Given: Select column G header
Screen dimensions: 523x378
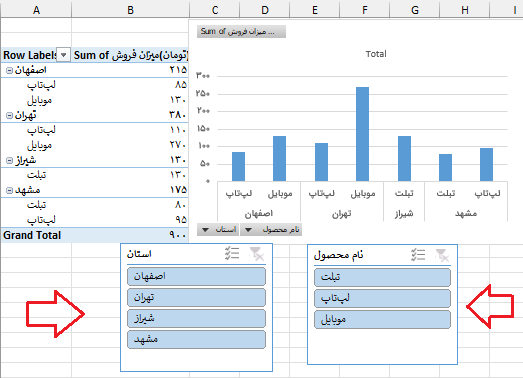Looking at the screenshot, I should (415, 9).
